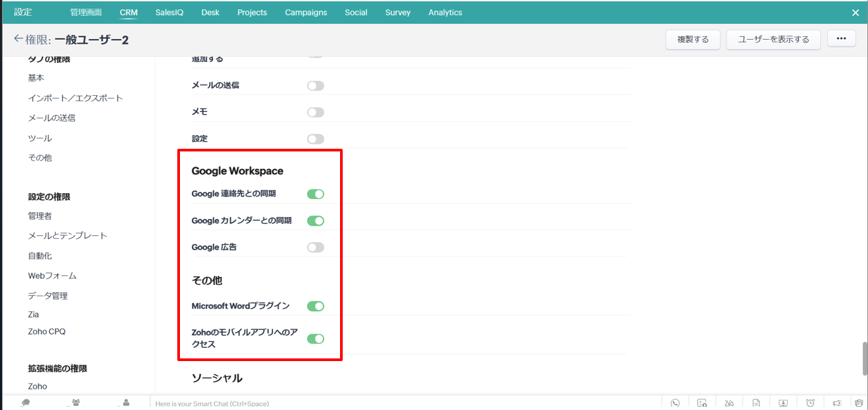Select Zoho CPQ in the sidebar
868x410 pixels.
click(46, 331)
